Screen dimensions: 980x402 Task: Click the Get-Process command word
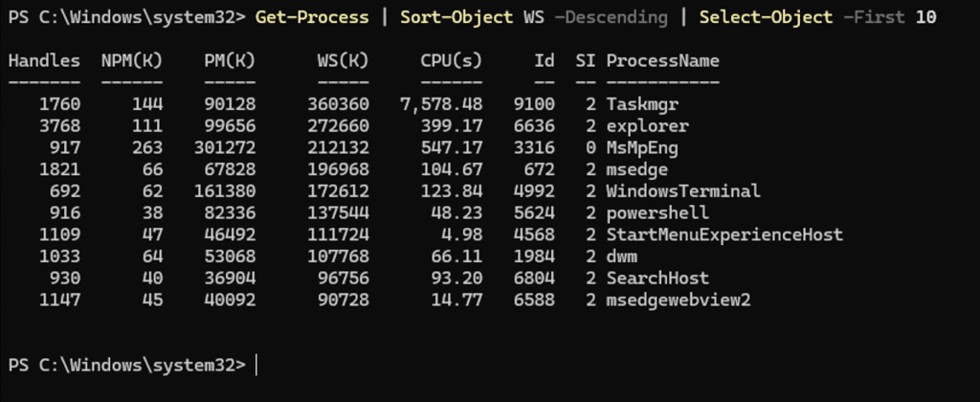click(311, 17)
